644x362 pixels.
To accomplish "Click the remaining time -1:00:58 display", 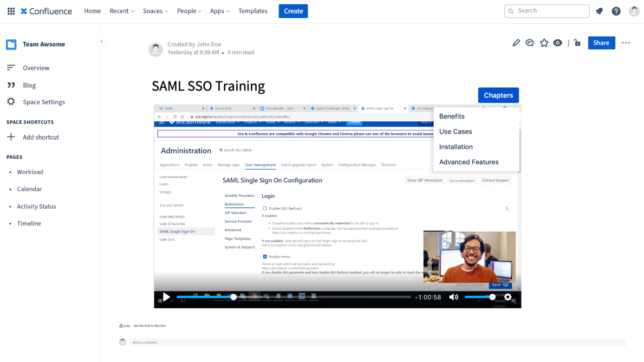I will pyautogui.click(x=428, y=297).
